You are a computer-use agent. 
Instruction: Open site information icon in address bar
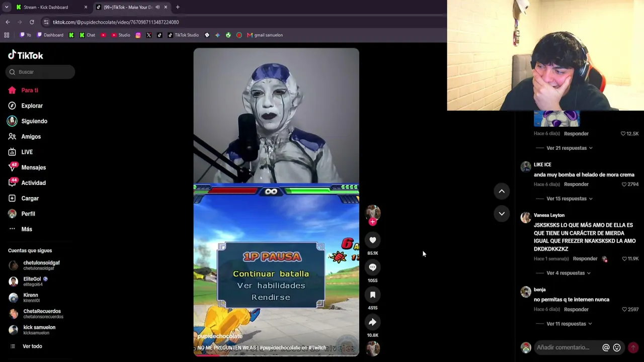(46, 22)
